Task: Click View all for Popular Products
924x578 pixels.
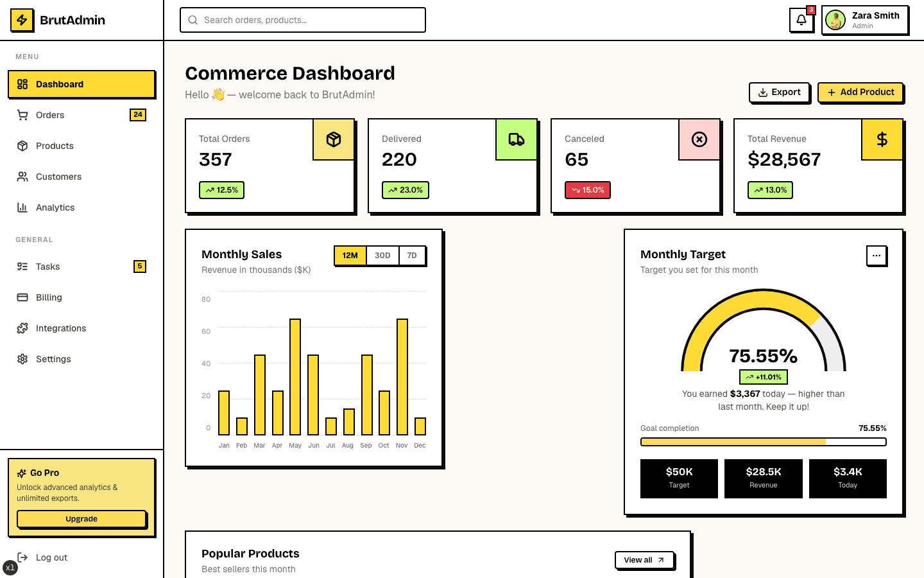Action: (644, 560)
